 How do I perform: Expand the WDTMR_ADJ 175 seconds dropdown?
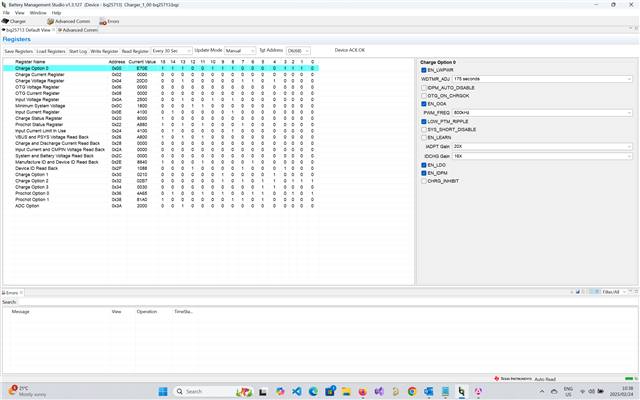(542, 79)
